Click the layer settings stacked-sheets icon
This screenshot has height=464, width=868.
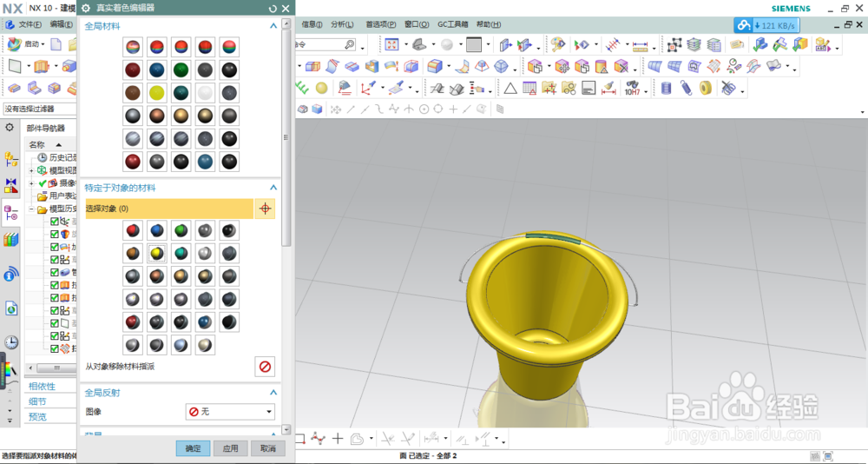(x=694, y=45)
